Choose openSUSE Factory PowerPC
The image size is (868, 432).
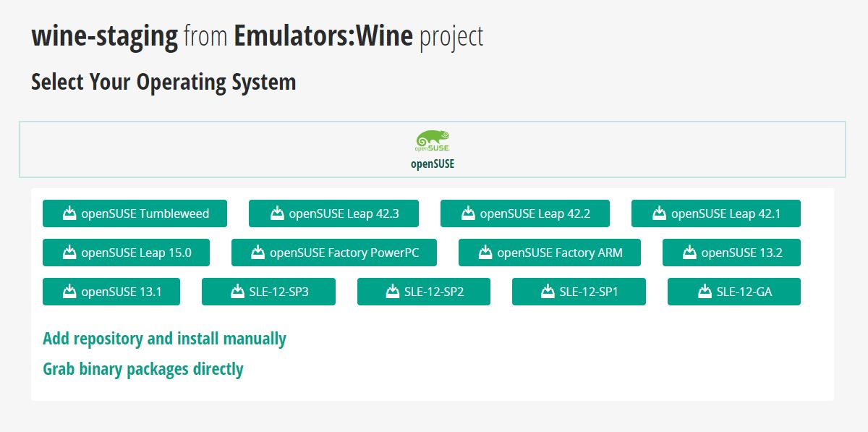(x=334, y=253)
